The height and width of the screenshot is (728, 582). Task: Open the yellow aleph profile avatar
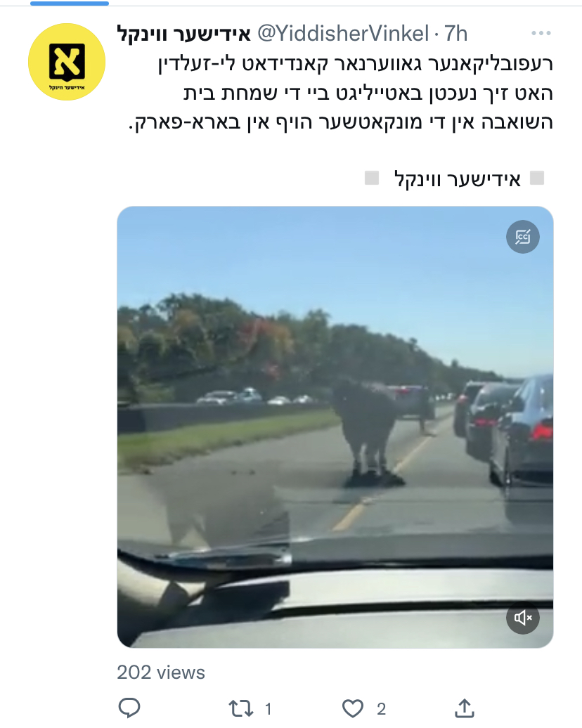point(67,62)
